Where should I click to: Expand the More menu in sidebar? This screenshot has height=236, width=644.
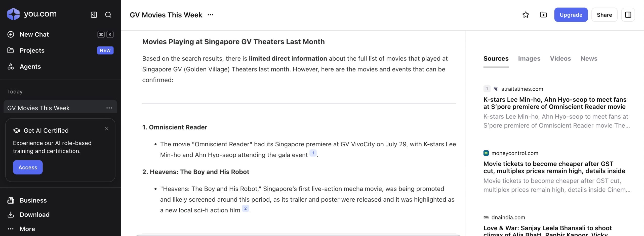pos(27,229)
